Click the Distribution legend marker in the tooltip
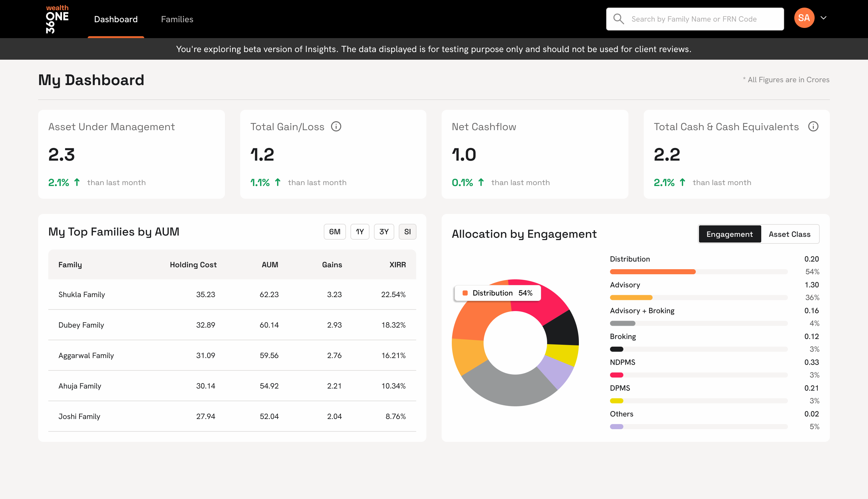Viewport: 868px width, 499px height. point(465,293)
